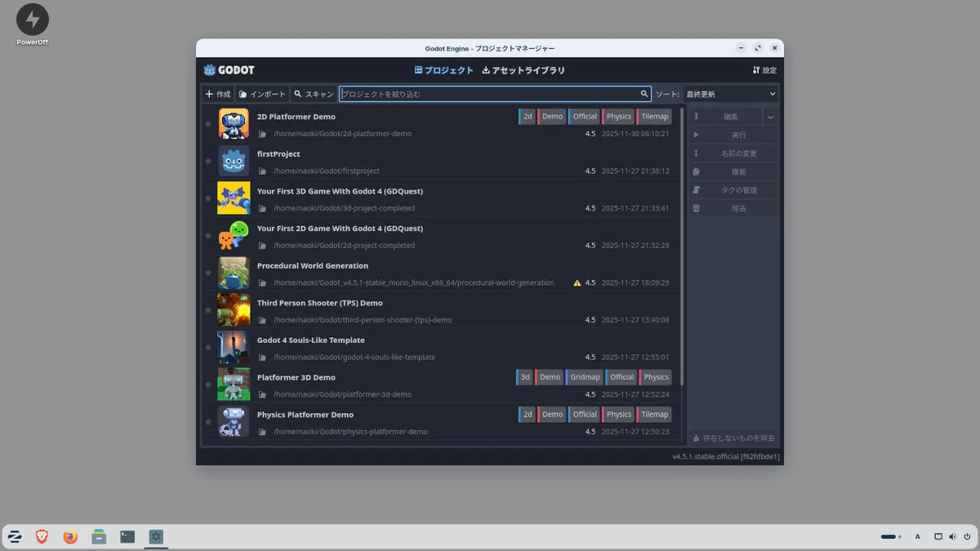Open the folder icon for 3d-project-completed path
980x551 pixels.
(x=262, y=208)
